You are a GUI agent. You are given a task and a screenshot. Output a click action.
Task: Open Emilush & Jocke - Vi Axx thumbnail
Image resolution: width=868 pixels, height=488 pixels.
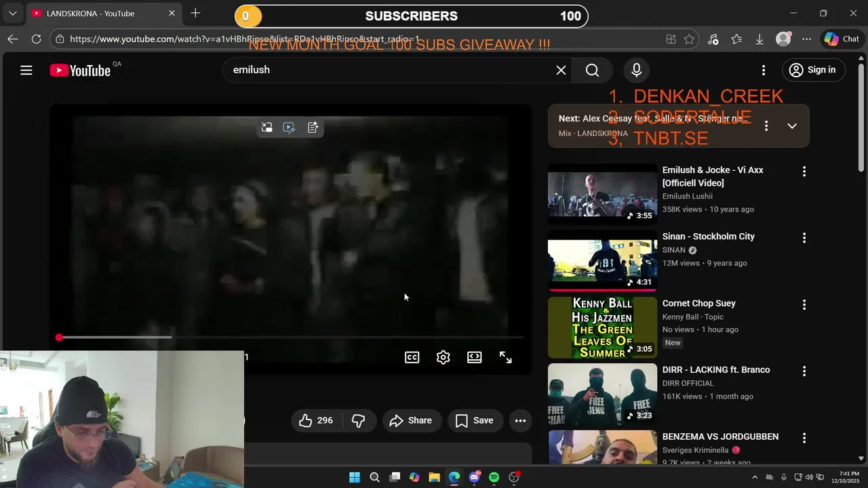point(602,194)
